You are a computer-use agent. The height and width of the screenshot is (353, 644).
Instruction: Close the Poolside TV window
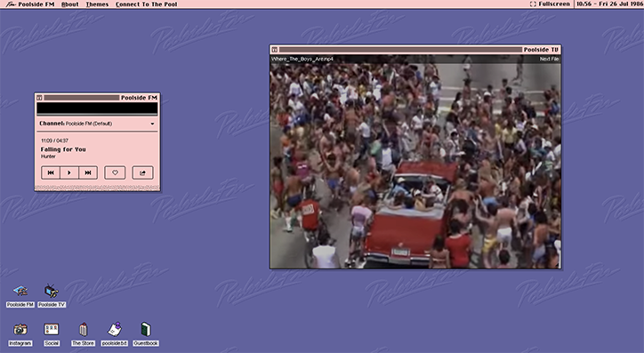coord(275,50)
